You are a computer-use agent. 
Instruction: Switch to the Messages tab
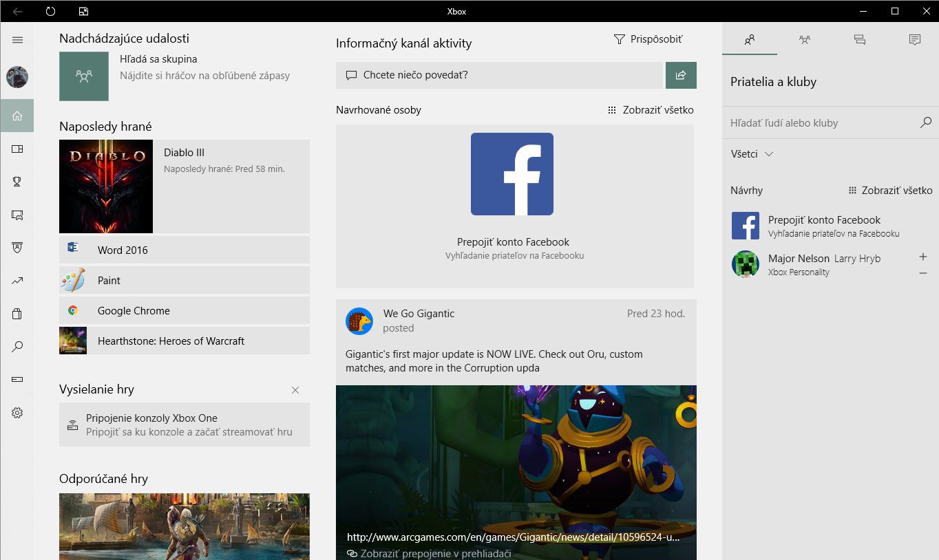tap(860, 39)
